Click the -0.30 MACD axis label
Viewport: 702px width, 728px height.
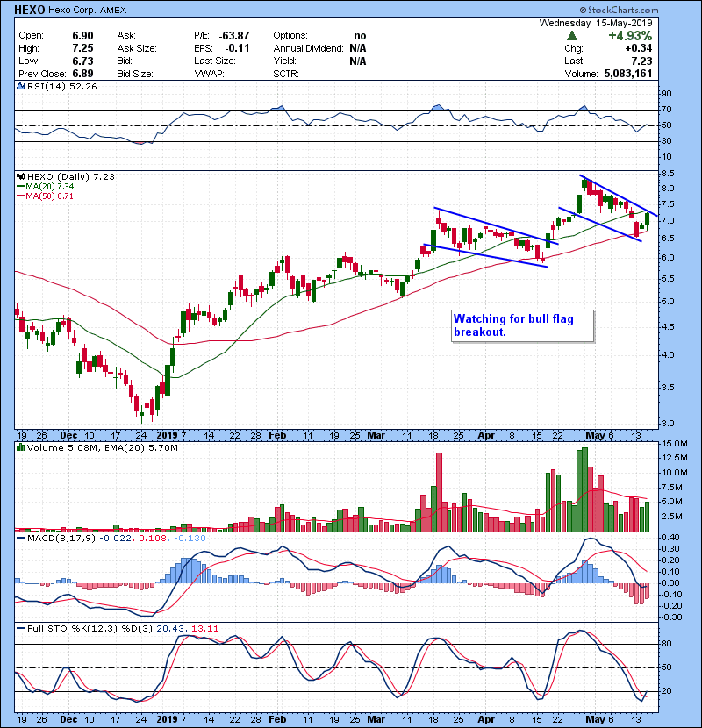671,617
